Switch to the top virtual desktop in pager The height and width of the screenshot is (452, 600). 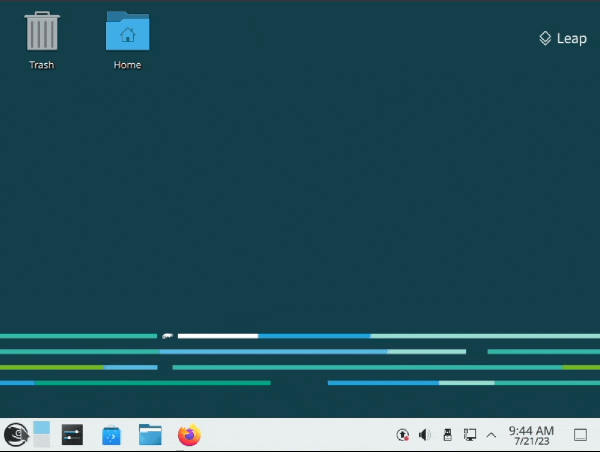coord(41,428)
